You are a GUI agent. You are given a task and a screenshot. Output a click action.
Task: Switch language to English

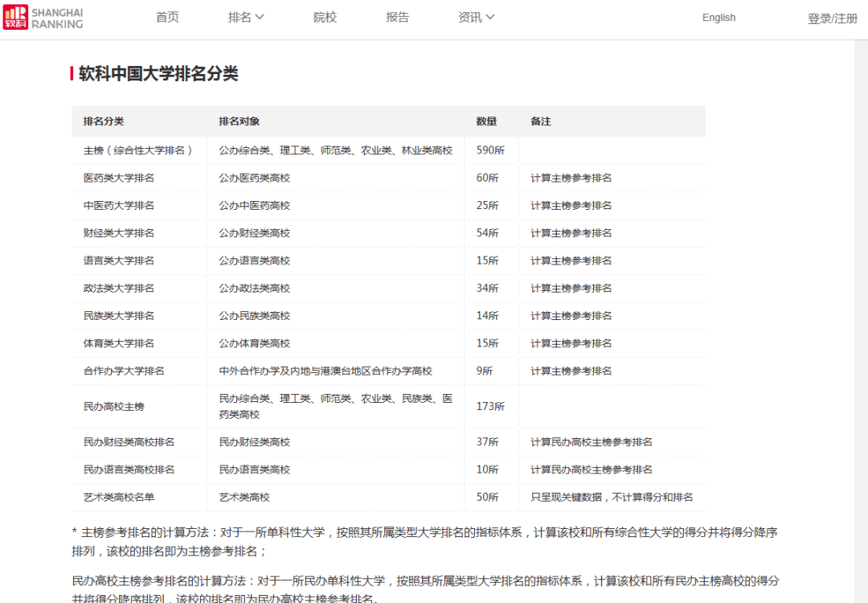coord(719,18)
